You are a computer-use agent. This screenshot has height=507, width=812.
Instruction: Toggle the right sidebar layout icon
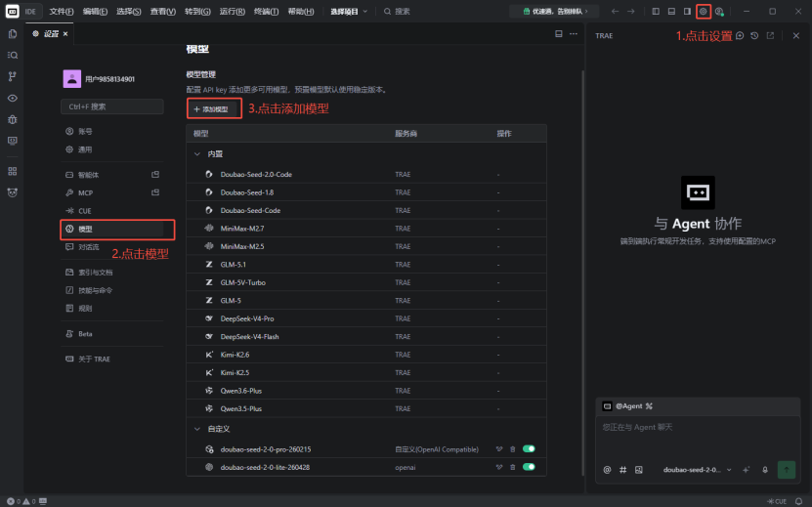687,11
